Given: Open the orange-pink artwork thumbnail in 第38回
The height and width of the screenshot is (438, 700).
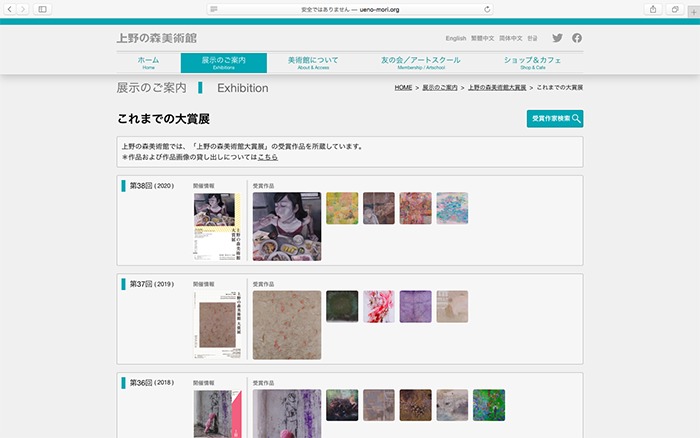Looking at the screenshot, I should 415,208.
